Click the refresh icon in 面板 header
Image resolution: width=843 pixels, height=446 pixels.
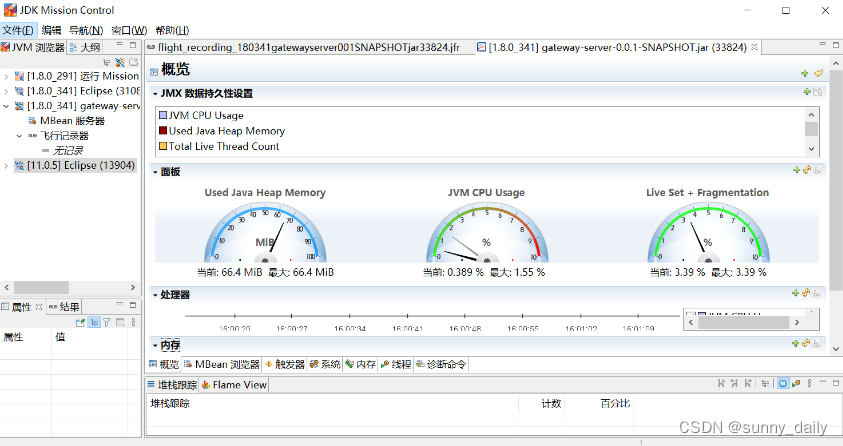pos(807,170)
